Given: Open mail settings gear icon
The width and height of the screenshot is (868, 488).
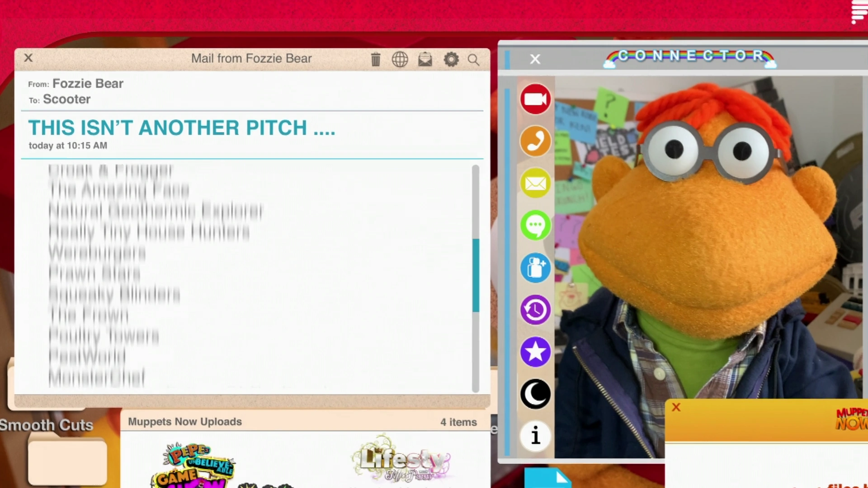Looking at the screenshot, I should click(x=451, y=59).
